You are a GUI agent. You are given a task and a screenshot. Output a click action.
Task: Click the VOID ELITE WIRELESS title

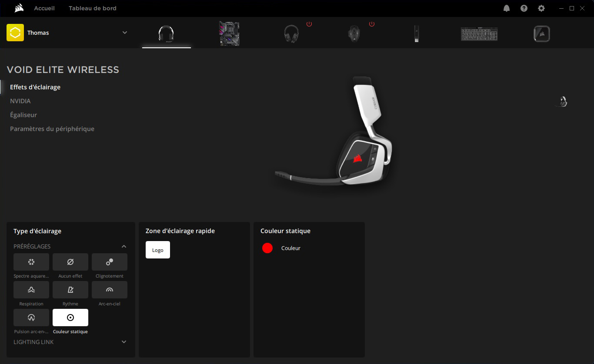[x=63, y=69]
